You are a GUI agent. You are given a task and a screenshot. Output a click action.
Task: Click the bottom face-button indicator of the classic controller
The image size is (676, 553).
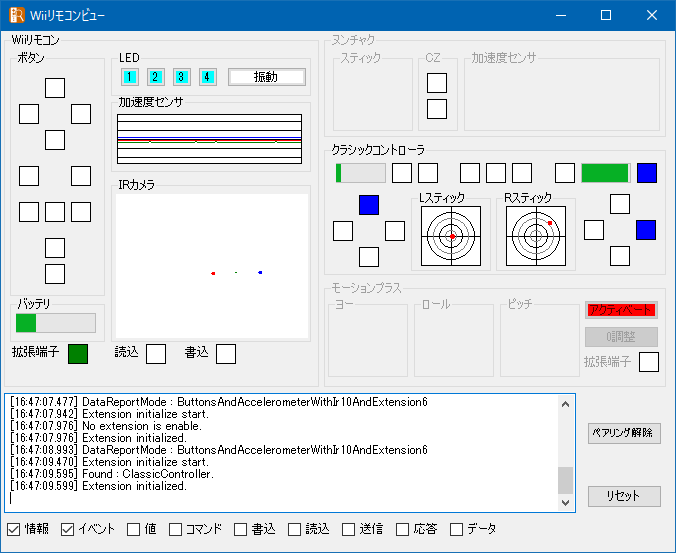tap(620, 256)
